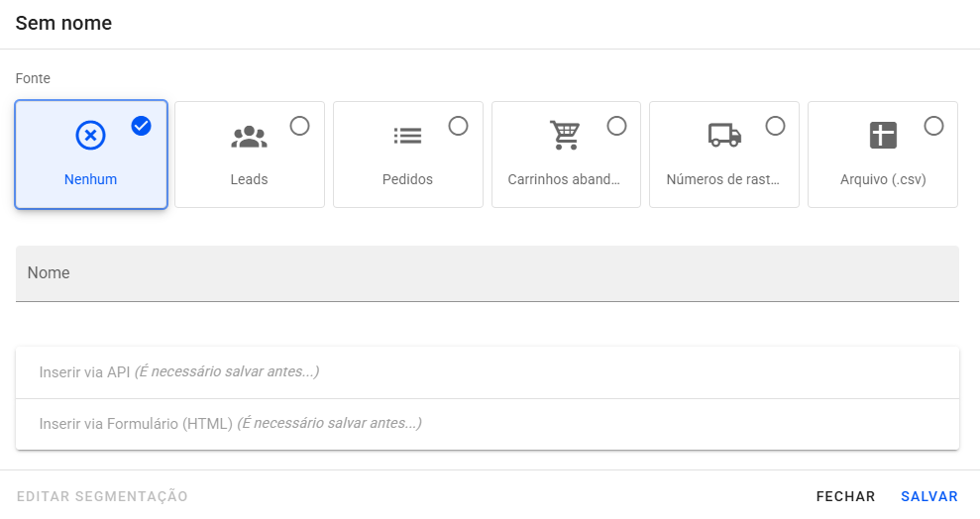Open Editar Segmentação
This screenshot has width=980, height=519.
pyautogui.click(x=102, y=496)
